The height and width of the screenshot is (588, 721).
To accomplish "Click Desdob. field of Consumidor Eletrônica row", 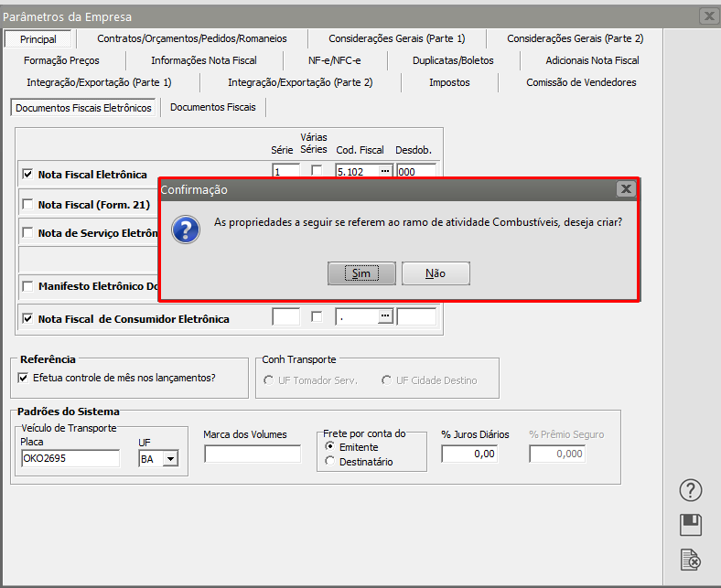I will pos(416,316).
